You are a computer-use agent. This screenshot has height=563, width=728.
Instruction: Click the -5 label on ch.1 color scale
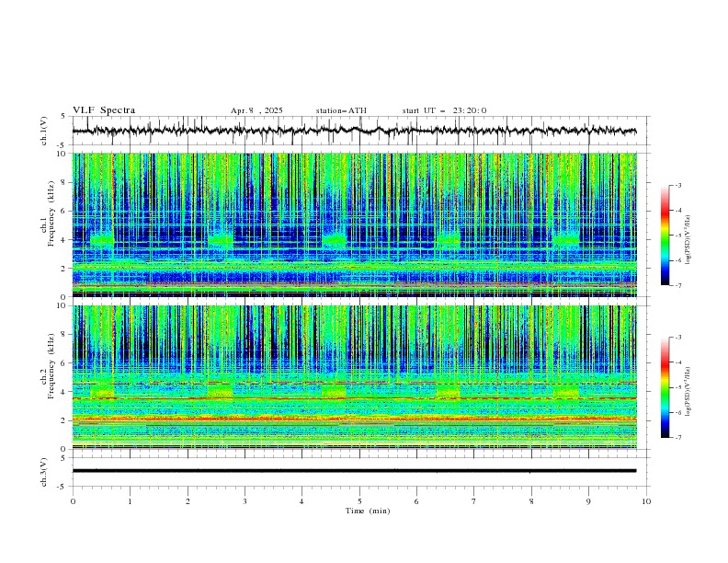click(678, 236)
